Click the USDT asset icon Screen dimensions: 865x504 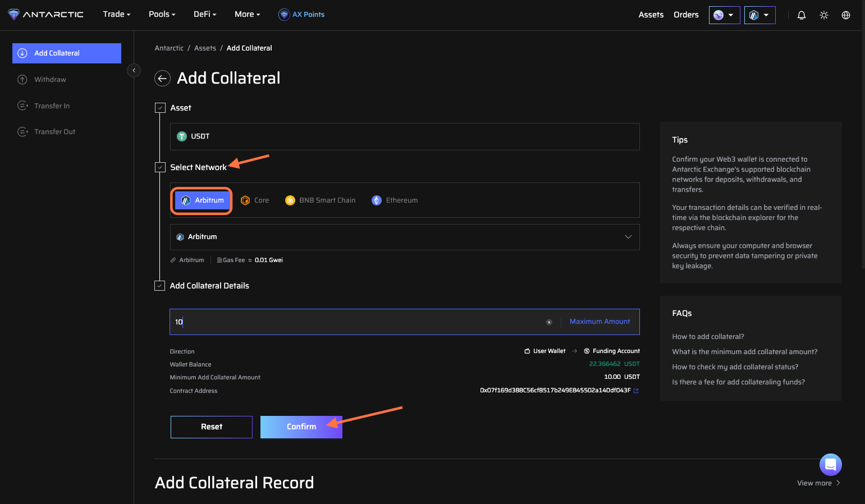pyautogui.click(x=182, y=136)
